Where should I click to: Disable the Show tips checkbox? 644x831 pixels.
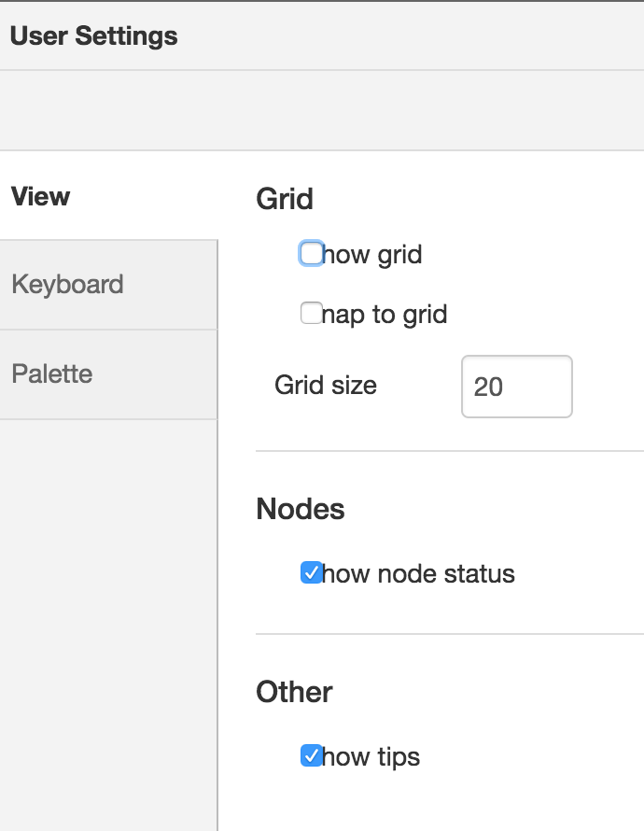311,755
